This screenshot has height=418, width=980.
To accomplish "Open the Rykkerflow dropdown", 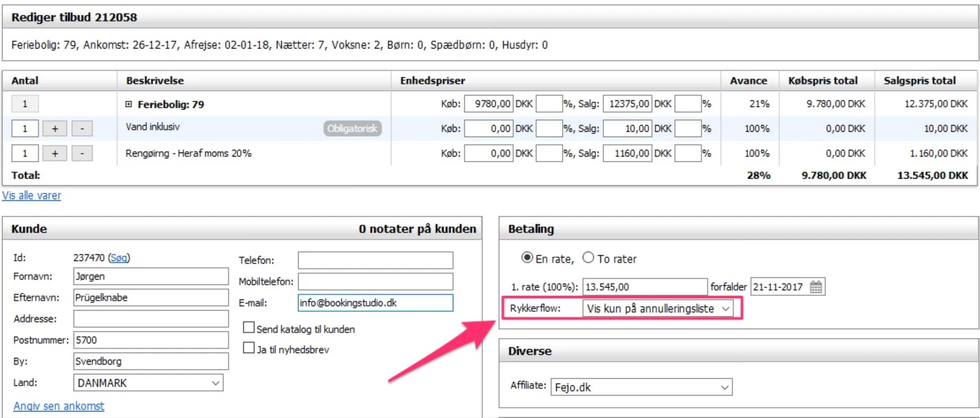I will click(658, 308).
